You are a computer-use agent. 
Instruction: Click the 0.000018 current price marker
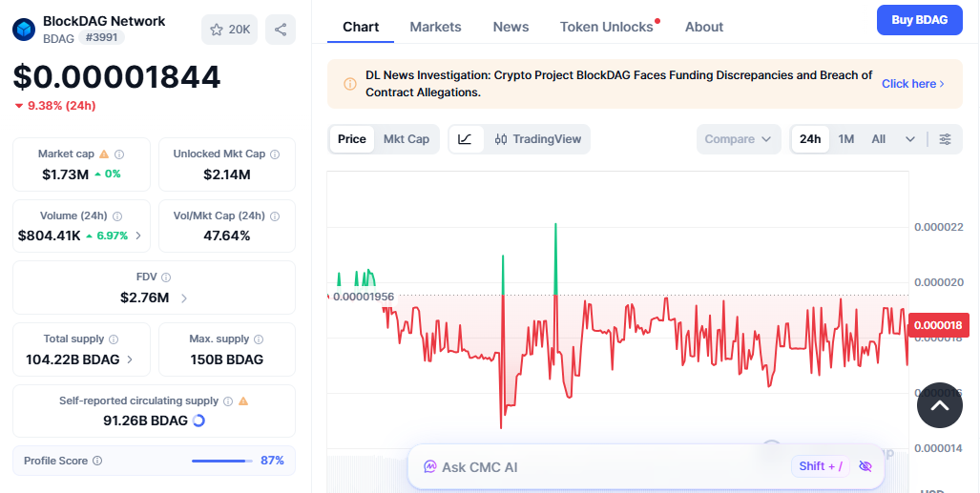[x=938, y=325]
